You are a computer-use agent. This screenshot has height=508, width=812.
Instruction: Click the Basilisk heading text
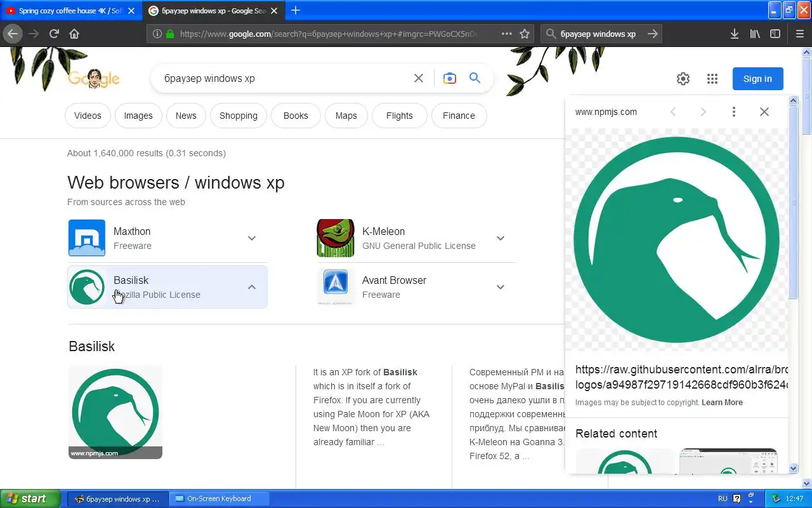[92, 347]
